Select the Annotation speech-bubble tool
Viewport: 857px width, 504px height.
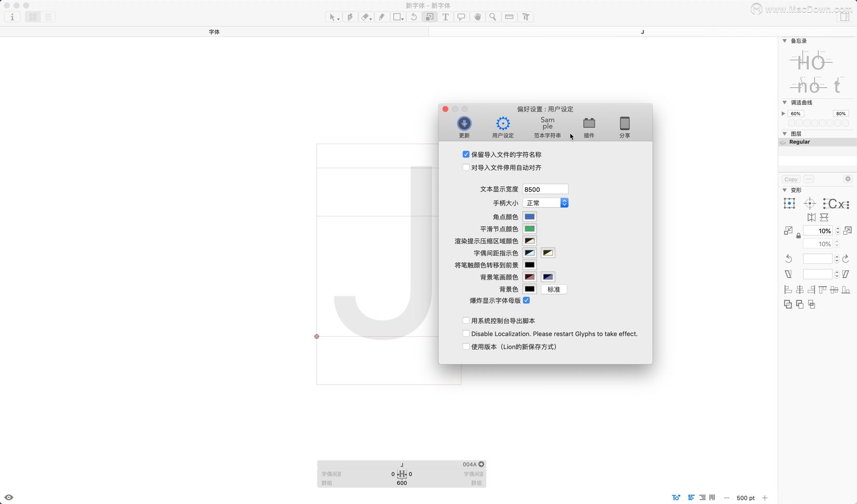pyautogui.click(x=461, y=16)
